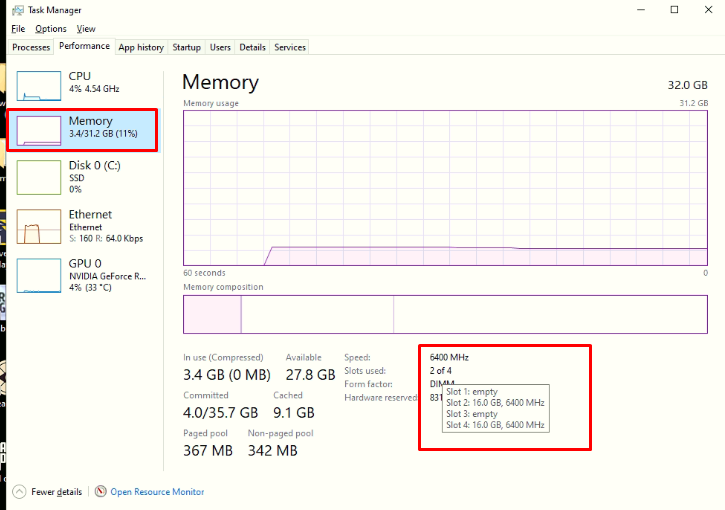Switch to the Details tab
The width and height of the screenshot is (725, 510).
[x=252, y=47]
